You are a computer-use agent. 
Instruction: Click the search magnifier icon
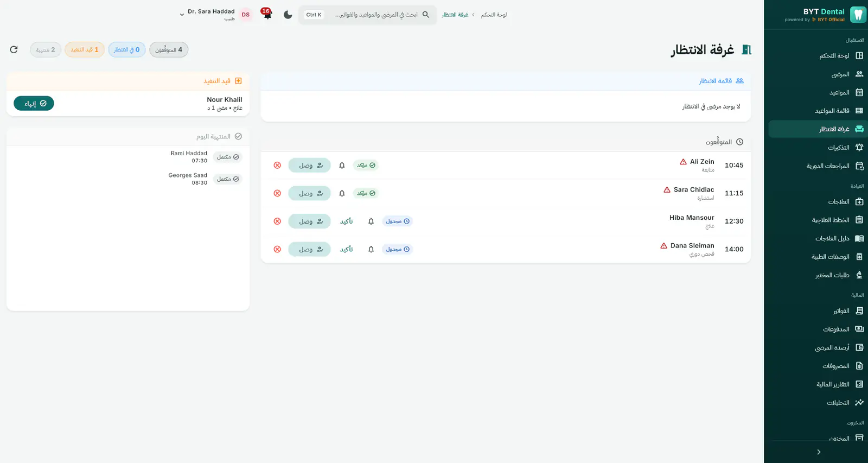coord(426,15)
